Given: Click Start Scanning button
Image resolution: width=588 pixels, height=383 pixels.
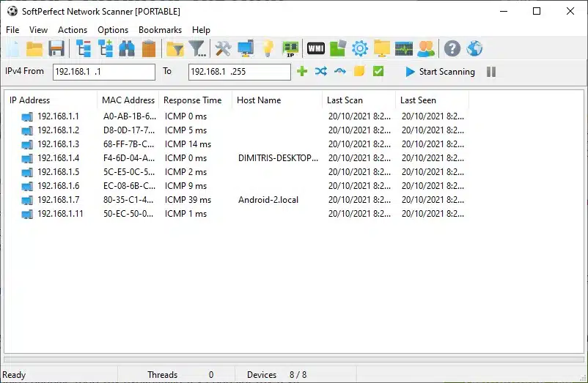Looking at the screenshot, I should point(440,72).
